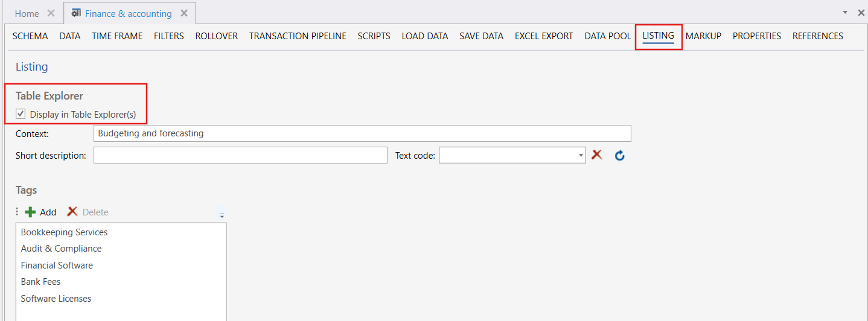The image size is (868, 321).
Task: Click the Finance & accounting tab icon
Action: click(77, 13)
